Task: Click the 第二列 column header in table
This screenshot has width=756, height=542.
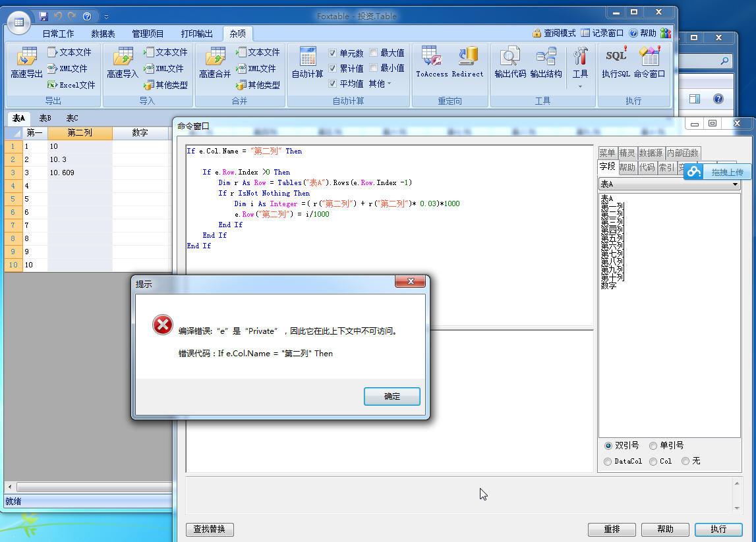Action: pyautogui.click(x=80, y=132)
